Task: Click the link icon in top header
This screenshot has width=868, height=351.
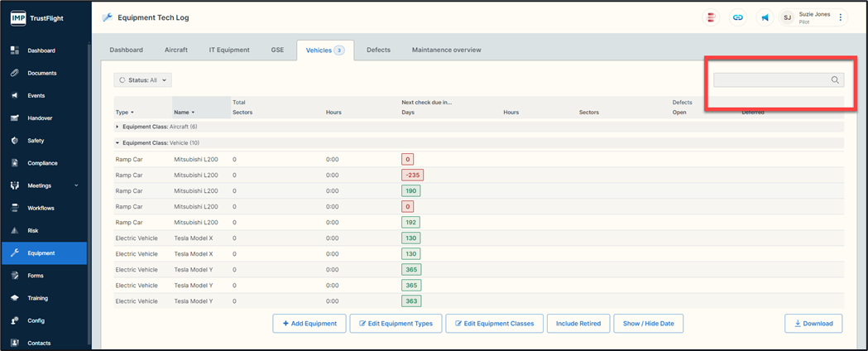Action: (737, 17)
